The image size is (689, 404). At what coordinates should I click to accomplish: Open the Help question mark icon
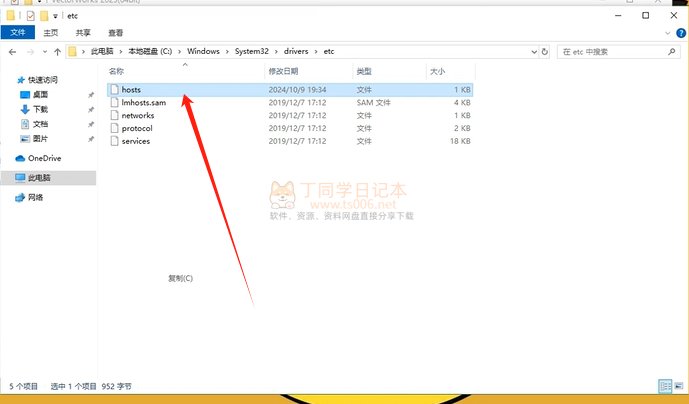pyautogui.click(x=681, y=33)
